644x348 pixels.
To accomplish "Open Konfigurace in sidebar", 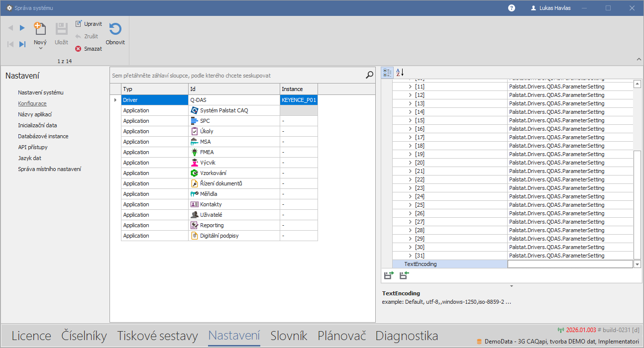I will click(x=32, y=103).
